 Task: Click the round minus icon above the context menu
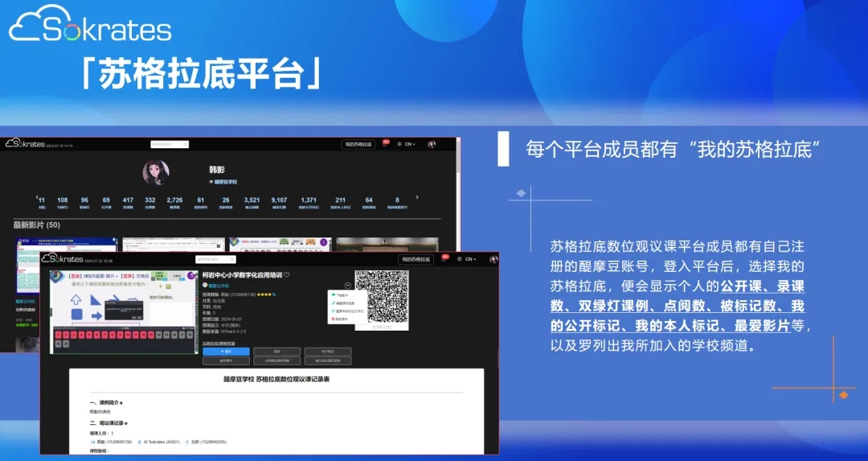pyautogui.click(x=346, y=285)
